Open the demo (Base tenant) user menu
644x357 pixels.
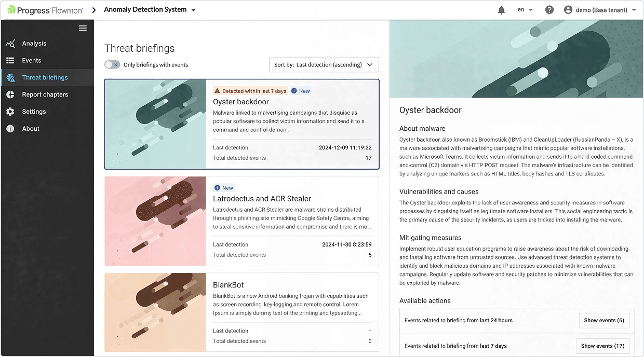coord(600,10)
